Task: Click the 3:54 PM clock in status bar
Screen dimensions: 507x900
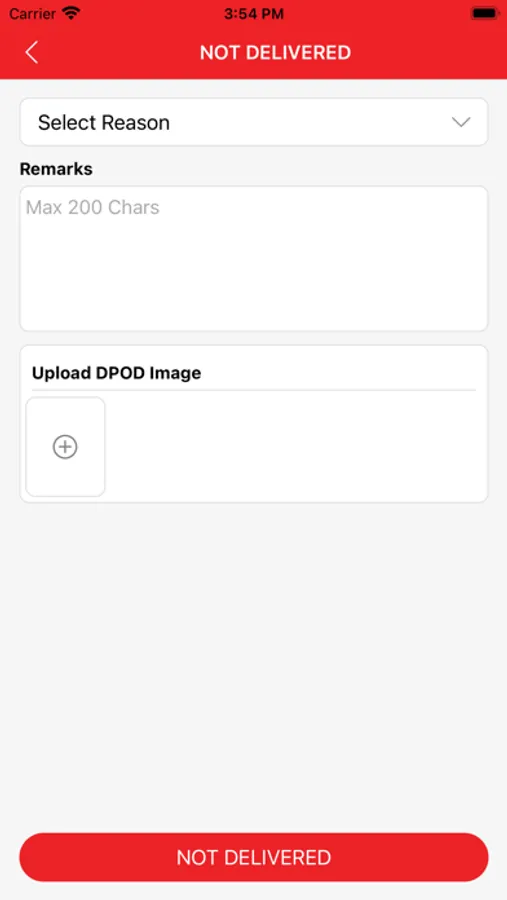Action: click(254, 14)
